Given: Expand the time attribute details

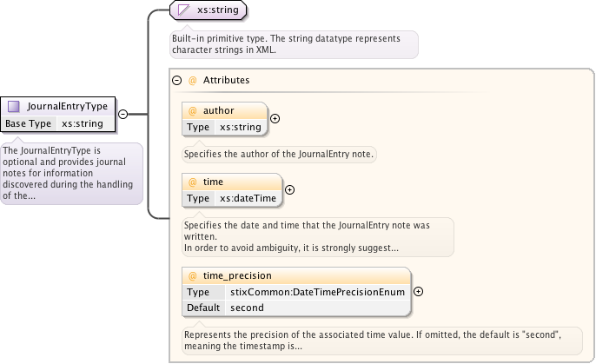Looking at the screenshot, I should (290, 189).
